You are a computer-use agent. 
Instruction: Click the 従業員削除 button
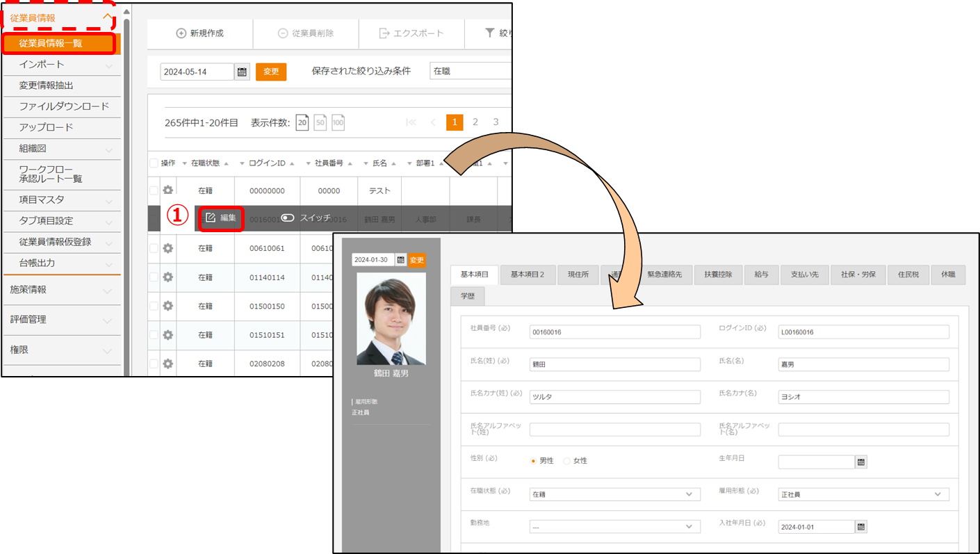click(306, 33)
